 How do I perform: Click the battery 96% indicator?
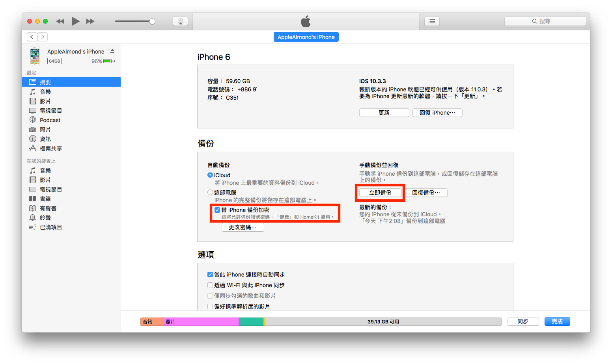103,61
